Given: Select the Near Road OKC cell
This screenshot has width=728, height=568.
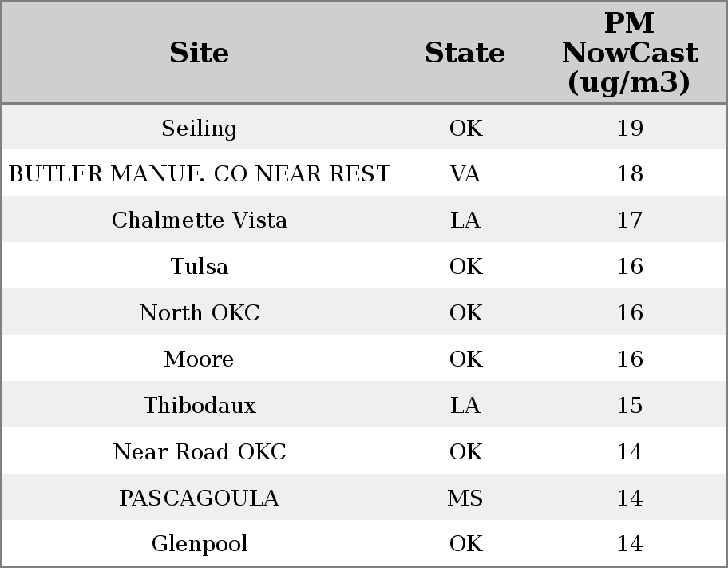Looking at the screenshot, I should pyautogui.click(x=200, y=452).
